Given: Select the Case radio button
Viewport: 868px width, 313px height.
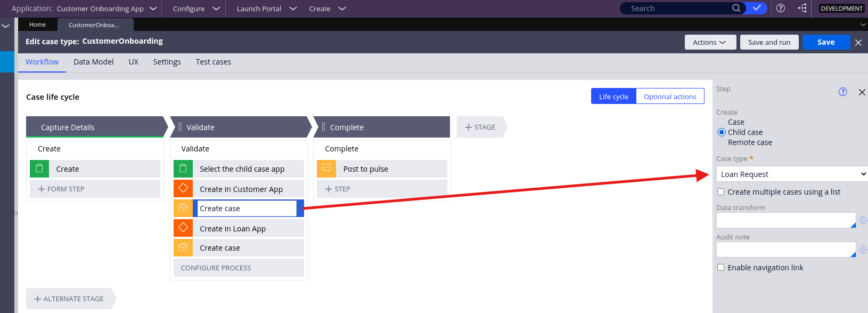Looking at the screenshot, I should coord(722,122).
